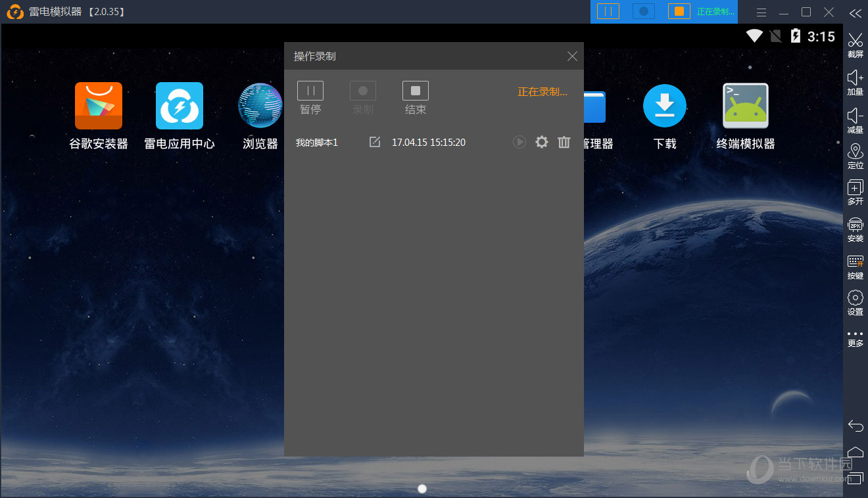Close the 操作录制 dialog
The height and width of the screenshot is (498, 868).
[x=572, y=57]
